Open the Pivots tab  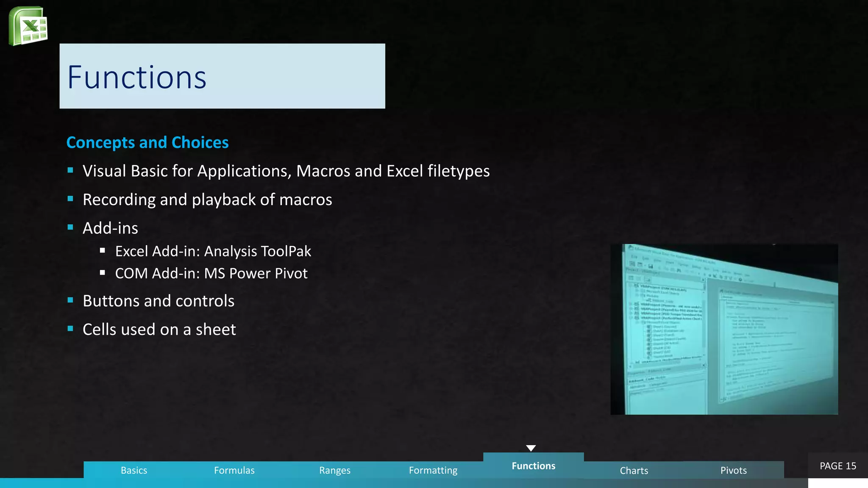coord(733,470)
